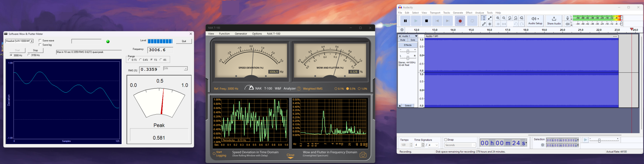Screen dimensions: 644x164
Task: Open the DIN weighting dropdown
Action: [175, 68]
